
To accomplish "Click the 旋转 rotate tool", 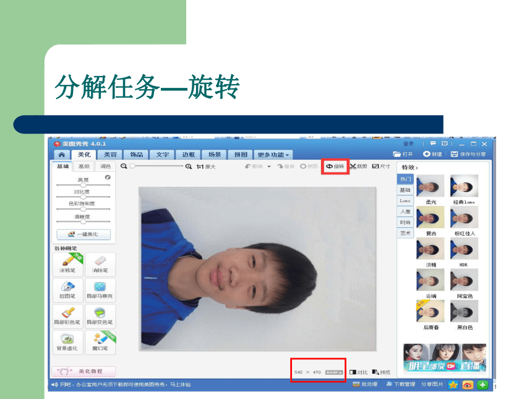I will click(x=335, y=166).
